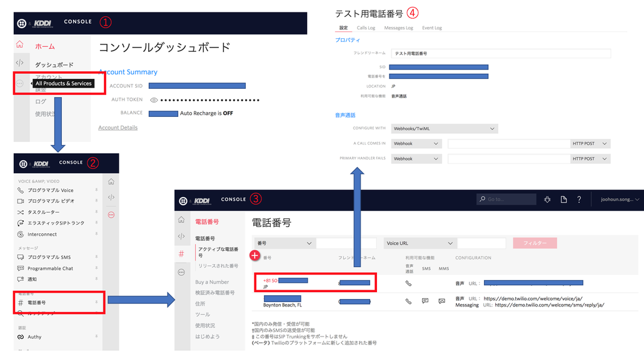Switch to the Messages Log tab
Viewport: 644px width, 359px height.
(x=398, y=28)
